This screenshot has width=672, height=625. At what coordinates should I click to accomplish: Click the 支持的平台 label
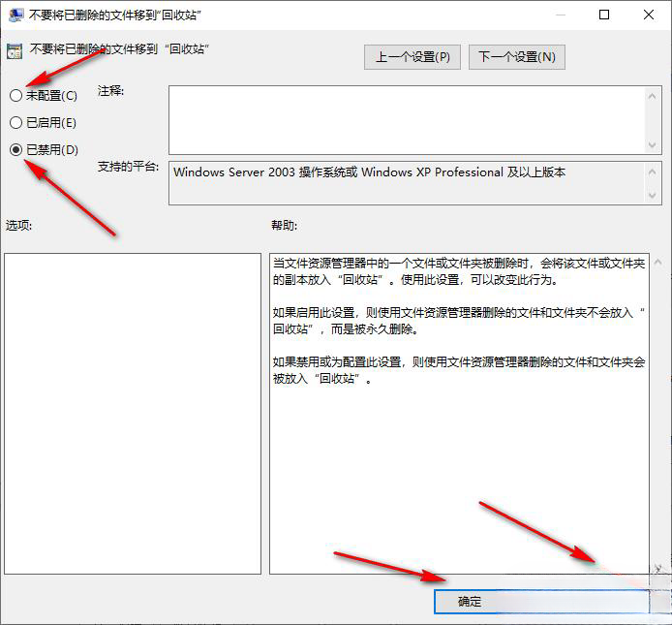click(x=128, y=167)
